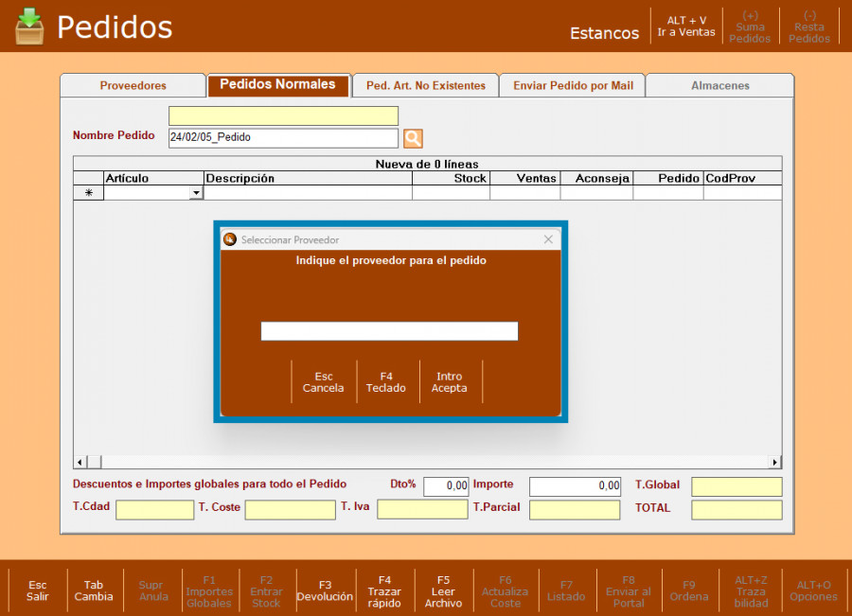Select the F3 Devolución toolbar button

pos(325,590)
